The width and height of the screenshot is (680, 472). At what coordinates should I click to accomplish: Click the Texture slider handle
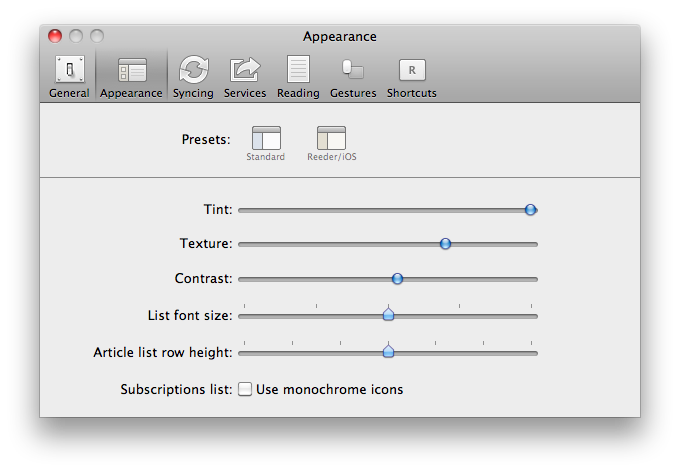coord(446,244)
